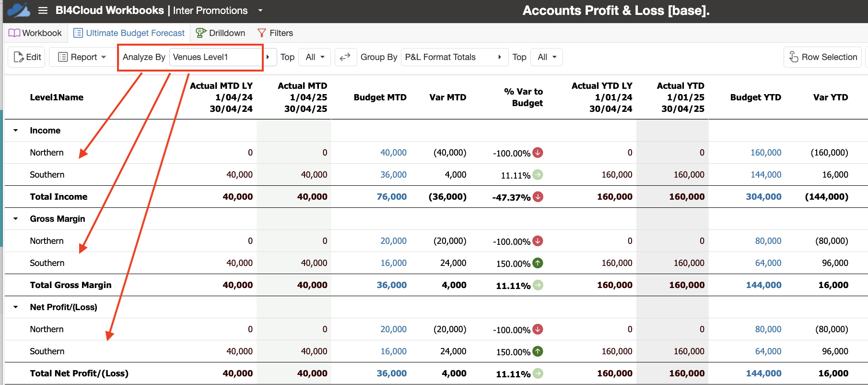Enable Row Selection mode
Viewport: 868px width, 385px height.
pos(822,57)
